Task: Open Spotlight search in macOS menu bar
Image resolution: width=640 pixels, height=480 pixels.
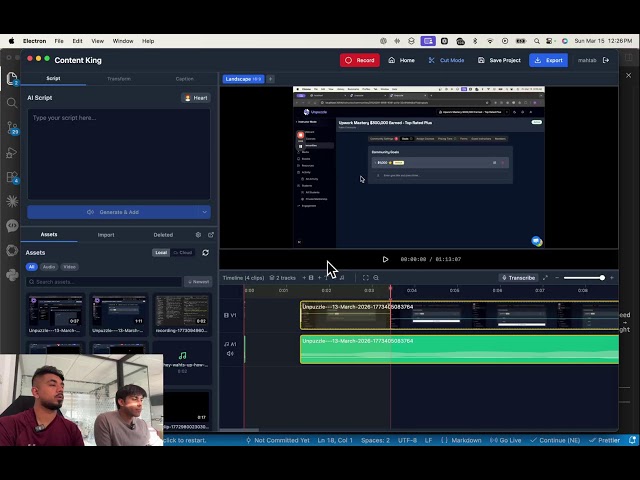Action: pyautogui.click(x=537, y=41)
